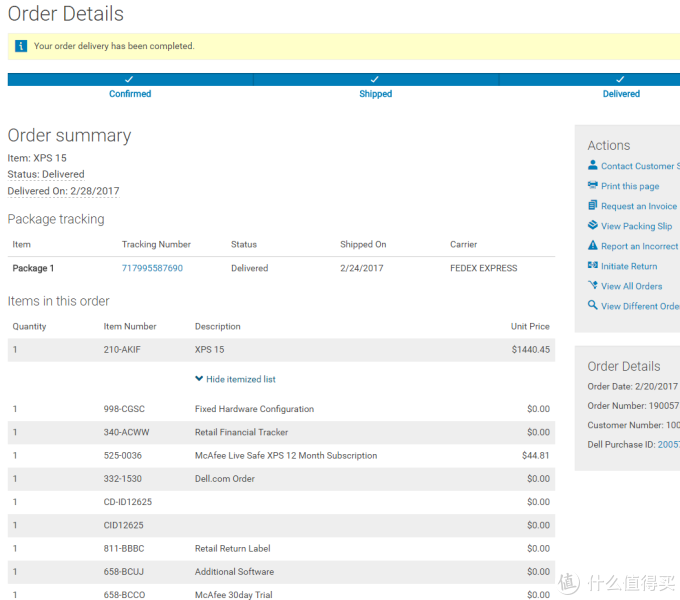Click the magnifier icon beside View Different Order
This screenshot has height=600, width=680.
(592, 305)
